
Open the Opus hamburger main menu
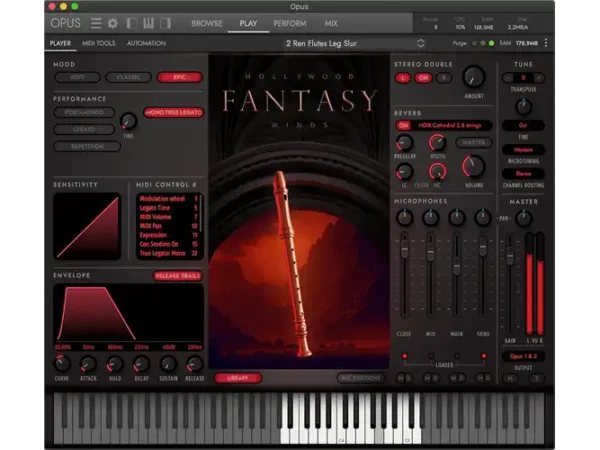click(96, 24)
